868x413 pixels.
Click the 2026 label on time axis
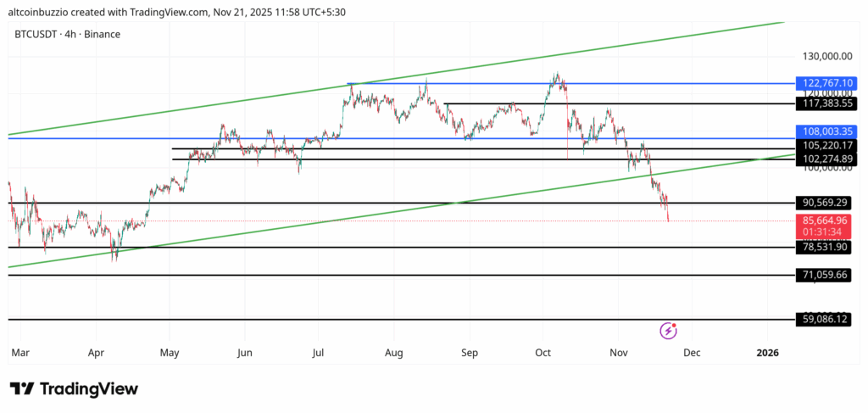click(x=766, y=352)
